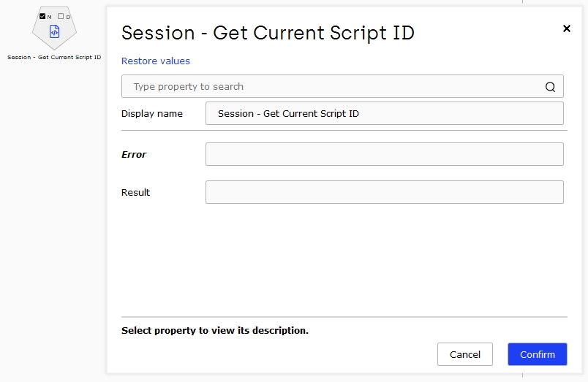This screenshot has height=382, width=588.
Task: Enable the D checkbox on the node
Action: point(61,16)
